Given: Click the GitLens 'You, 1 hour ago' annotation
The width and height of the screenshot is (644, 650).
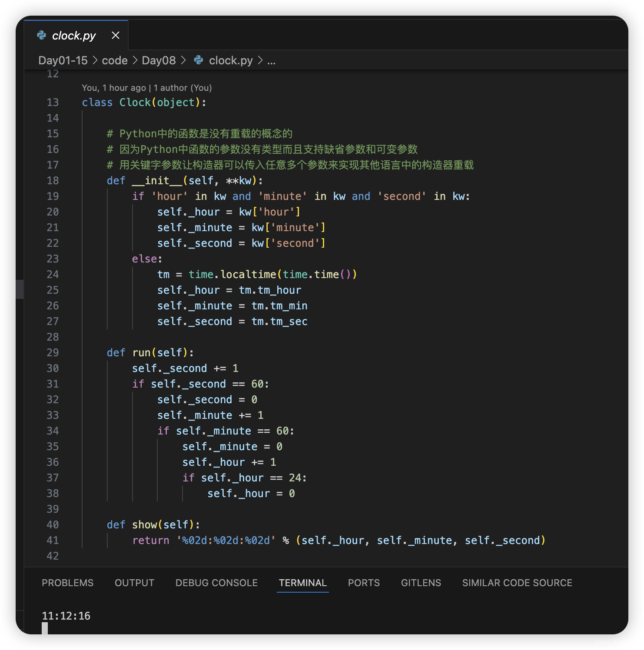Looking at the screenshot, I should click(147, 87).
